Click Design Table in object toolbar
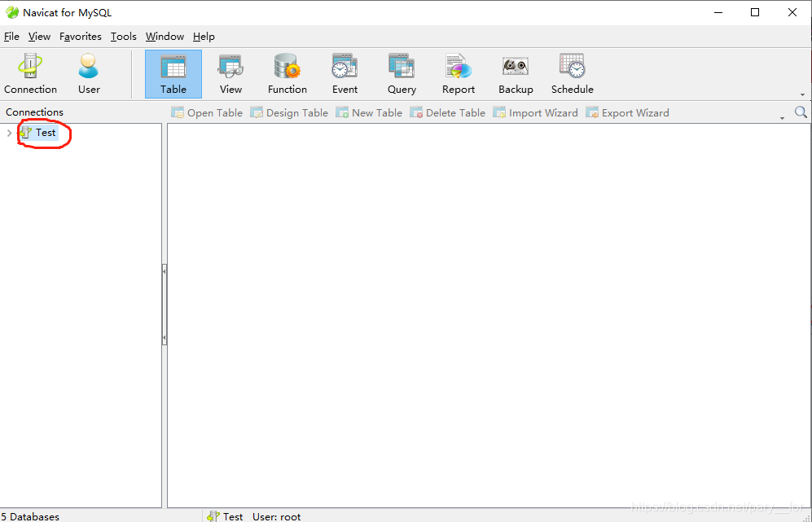Screen dimensions: 812x522 point(289,112)
